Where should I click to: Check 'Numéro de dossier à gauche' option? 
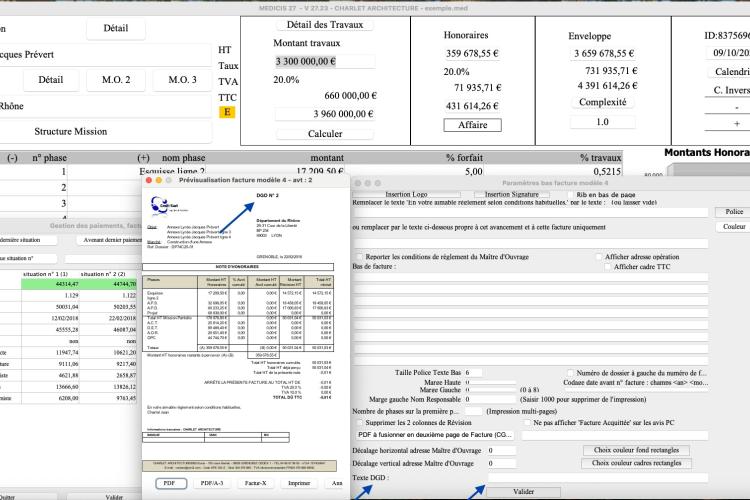[x=570, y=373]
